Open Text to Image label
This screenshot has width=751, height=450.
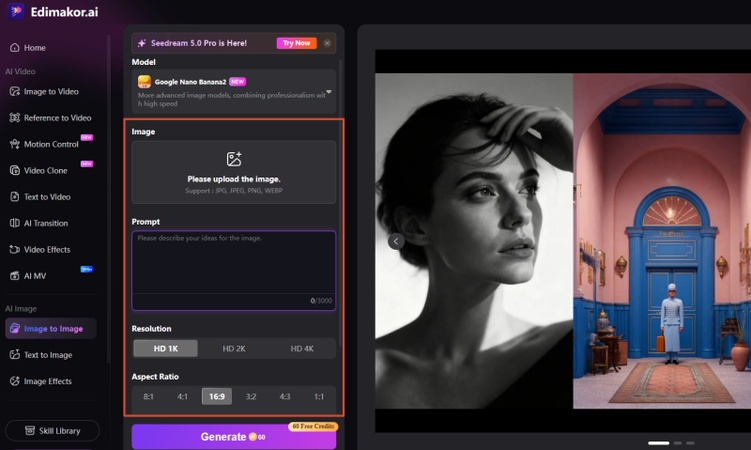pos(48,355)
